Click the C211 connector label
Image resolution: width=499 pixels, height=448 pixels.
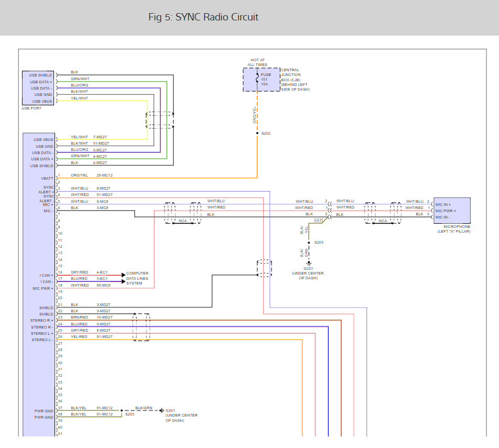[x=318, y=220]
